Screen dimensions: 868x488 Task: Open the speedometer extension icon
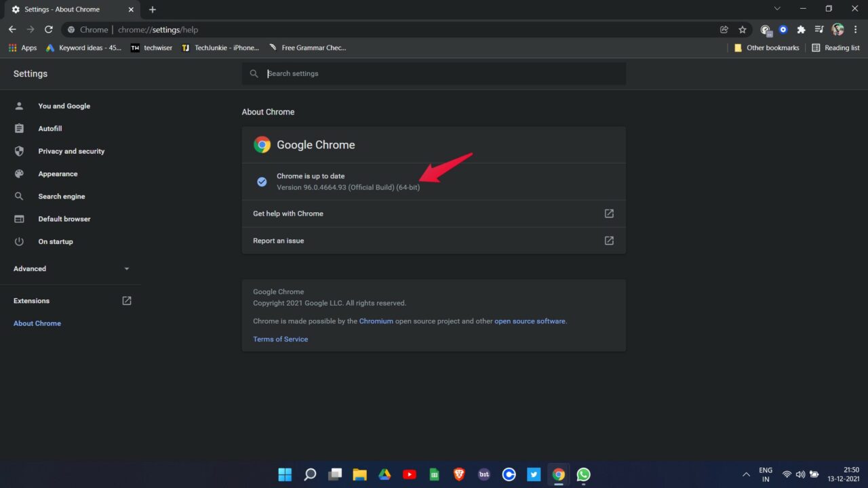(x=766, y=30)
